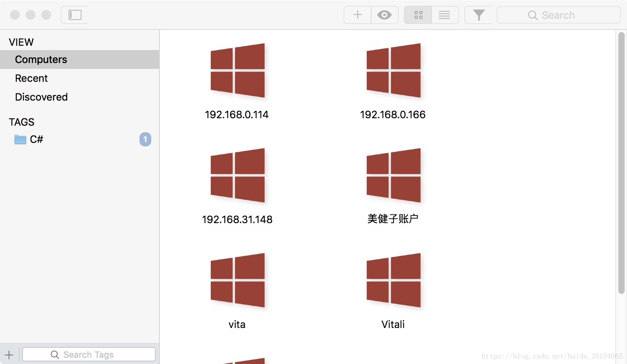This screenshot has height=364, width=627.
Task: Click the C# tag count badge
Action: 145,139
